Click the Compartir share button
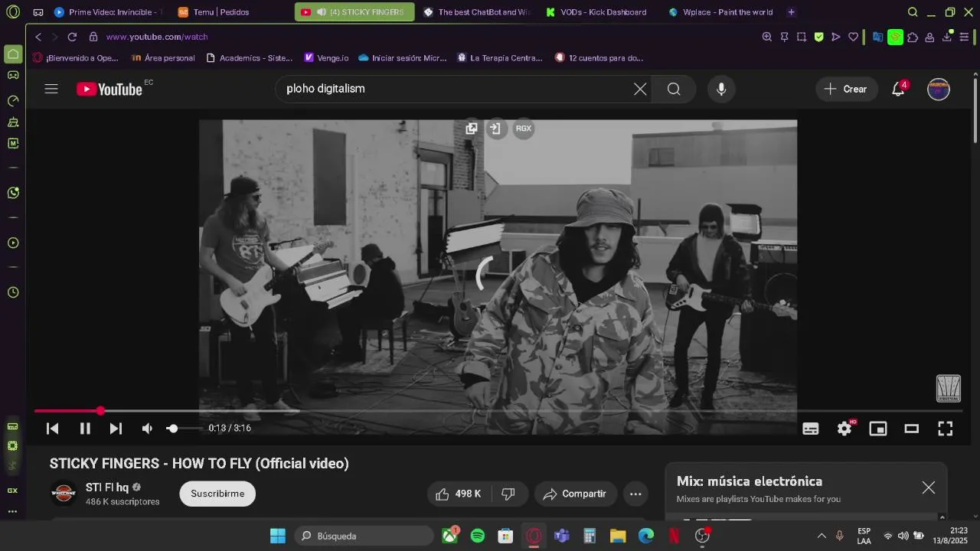Viewport: 980px width, 551px height. coord(575,494)
